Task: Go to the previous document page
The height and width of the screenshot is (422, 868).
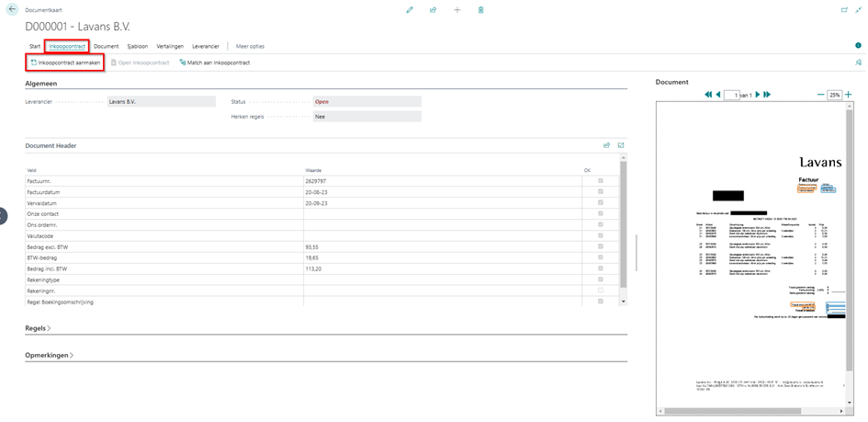Action: 718,95
